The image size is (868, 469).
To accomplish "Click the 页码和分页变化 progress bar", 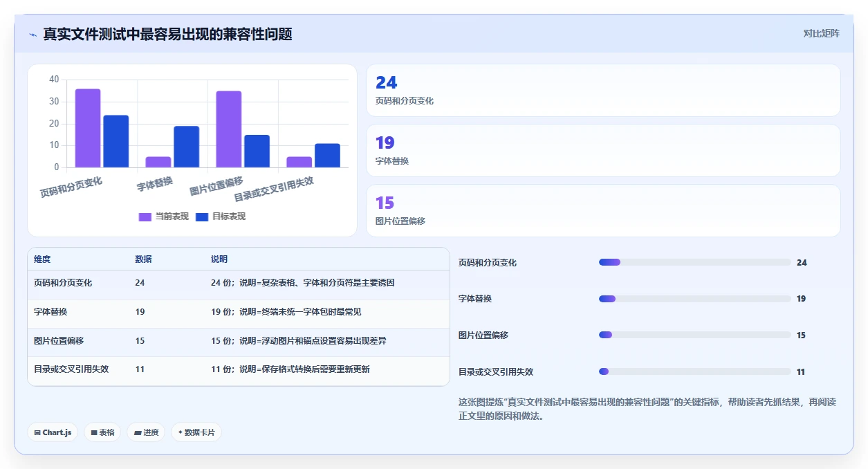I will [694, 262].
